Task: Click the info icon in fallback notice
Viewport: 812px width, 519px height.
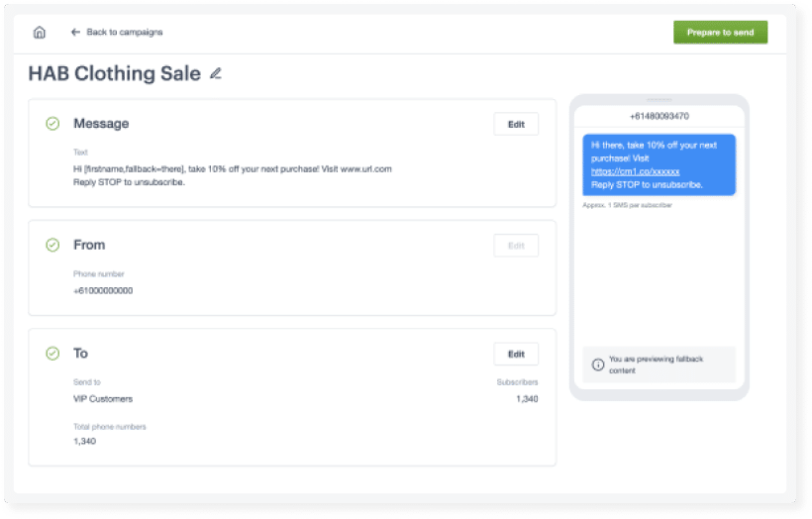Action: pos(598,364)
